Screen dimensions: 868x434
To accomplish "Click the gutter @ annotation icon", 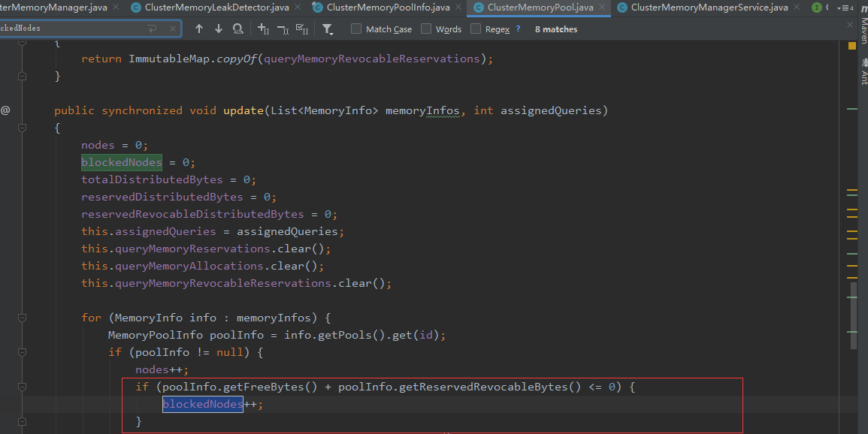I will [x=6, y=110].
